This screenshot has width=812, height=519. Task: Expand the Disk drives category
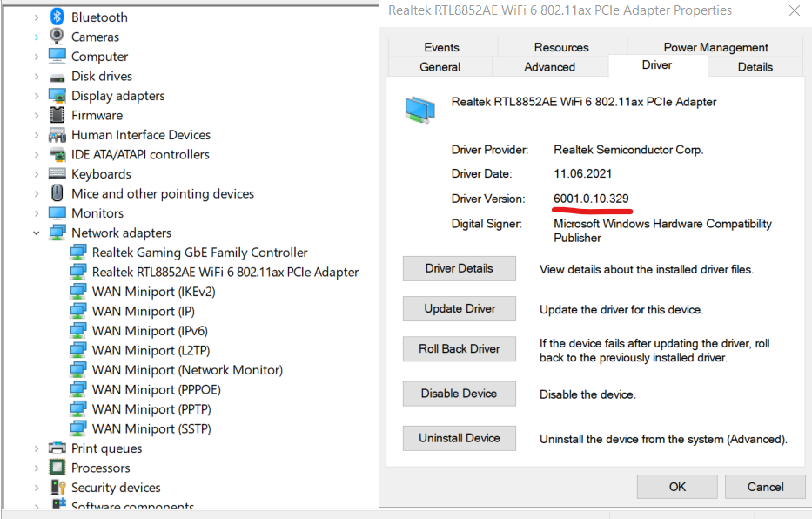pyautogui.click(x=37, y=77)
